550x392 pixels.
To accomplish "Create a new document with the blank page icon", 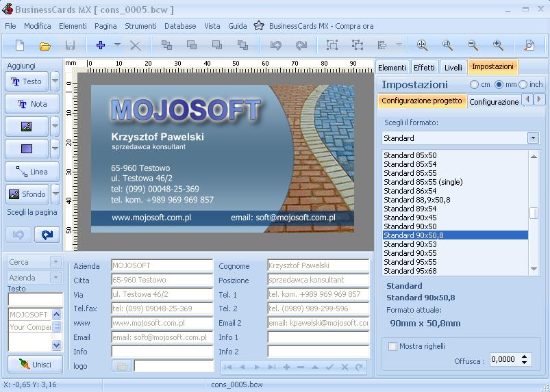I will click(20, 45).
